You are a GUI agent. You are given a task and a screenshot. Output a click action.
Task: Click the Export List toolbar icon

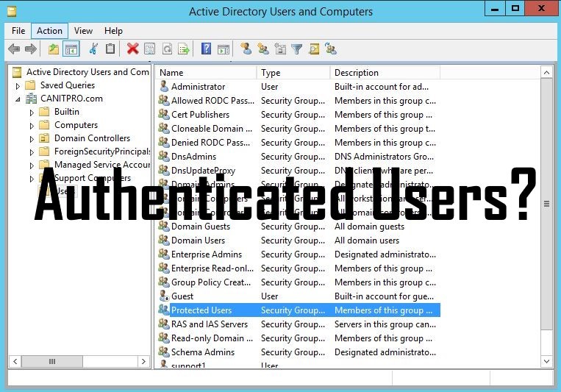(184, 49)
